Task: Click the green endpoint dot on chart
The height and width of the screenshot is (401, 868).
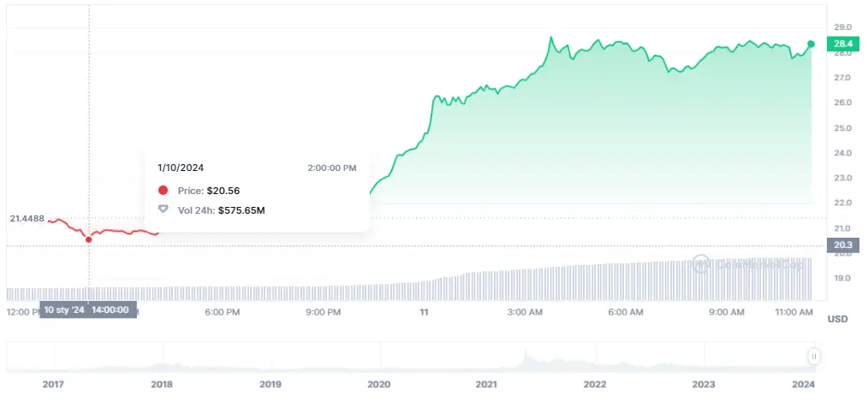Action: click(811, 44)
